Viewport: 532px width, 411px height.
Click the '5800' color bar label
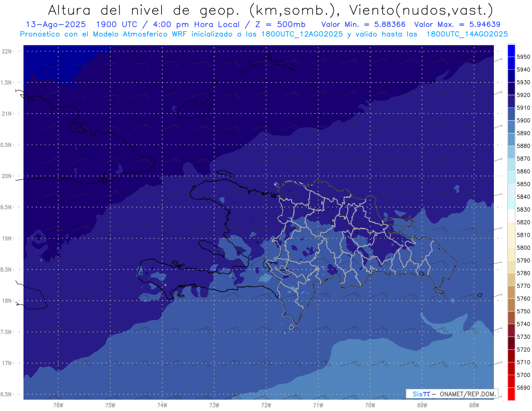(524, 247)
